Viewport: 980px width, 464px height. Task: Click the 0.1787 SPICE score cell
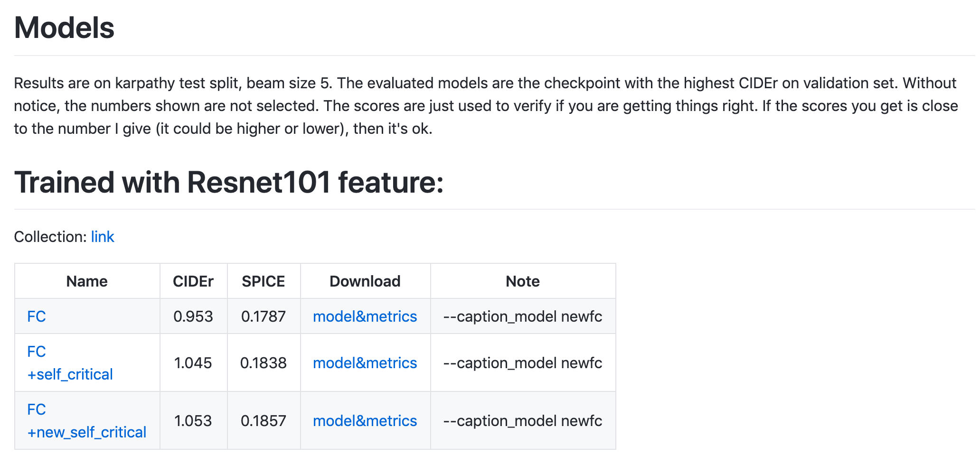point(264,316)
